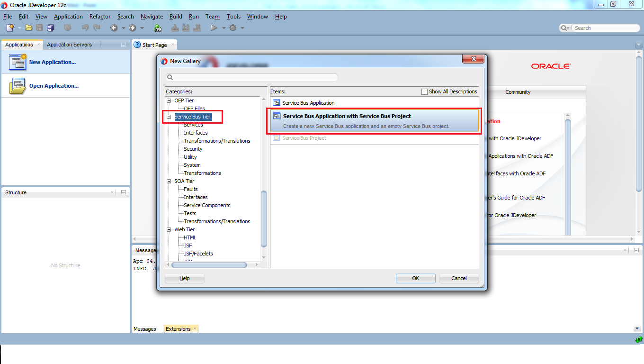Click the Community tab on Start Page
644x364 pixels.
coord(518,92)
